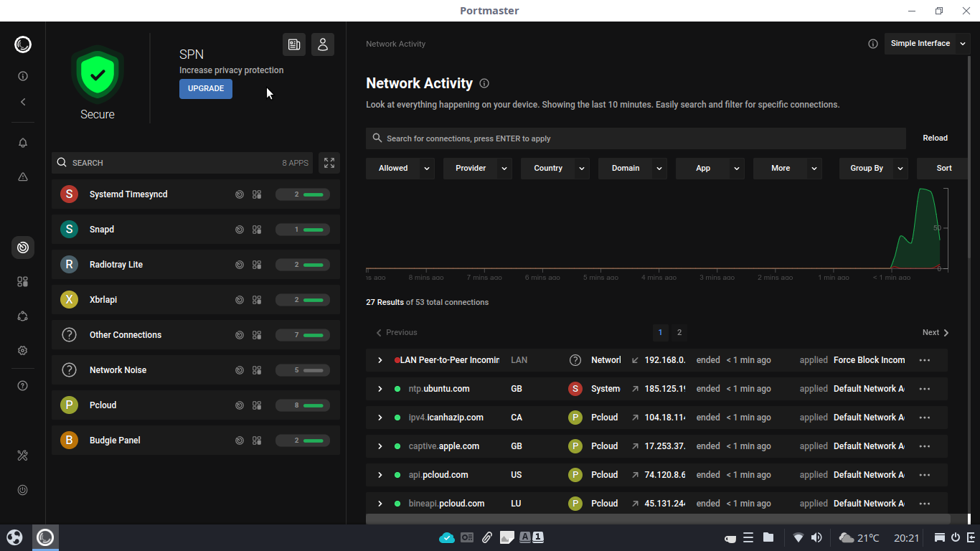Click the power icon in sidebar
The width and height of the screenshot is (980, 551).
(23, 490)
